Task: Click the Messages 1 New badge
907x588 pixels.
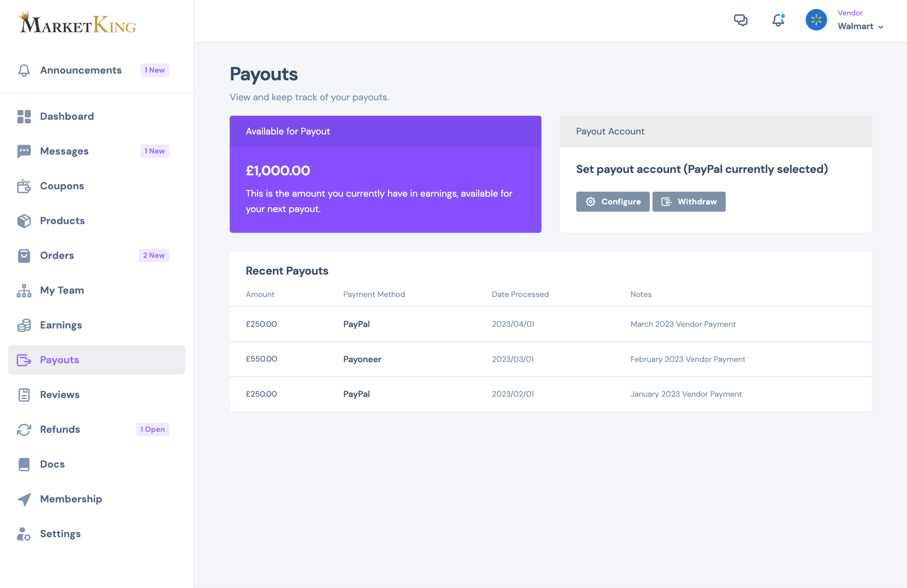Action: pos(154,151)
